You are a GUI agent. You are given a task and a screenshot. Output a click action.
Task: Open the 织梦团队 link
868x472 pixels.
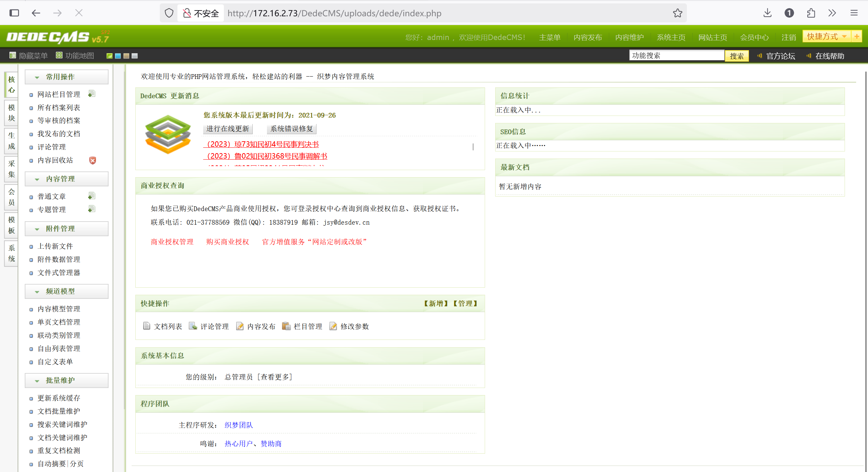[238, 425]
